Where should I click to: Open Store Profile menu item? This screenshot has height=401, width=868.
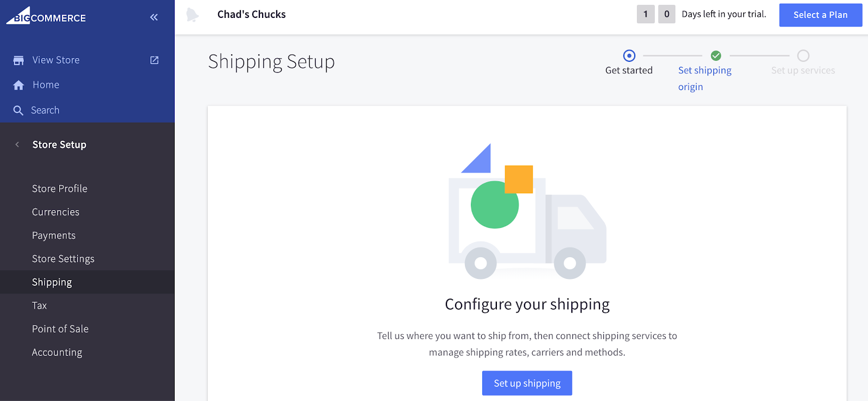pos(60,189)
